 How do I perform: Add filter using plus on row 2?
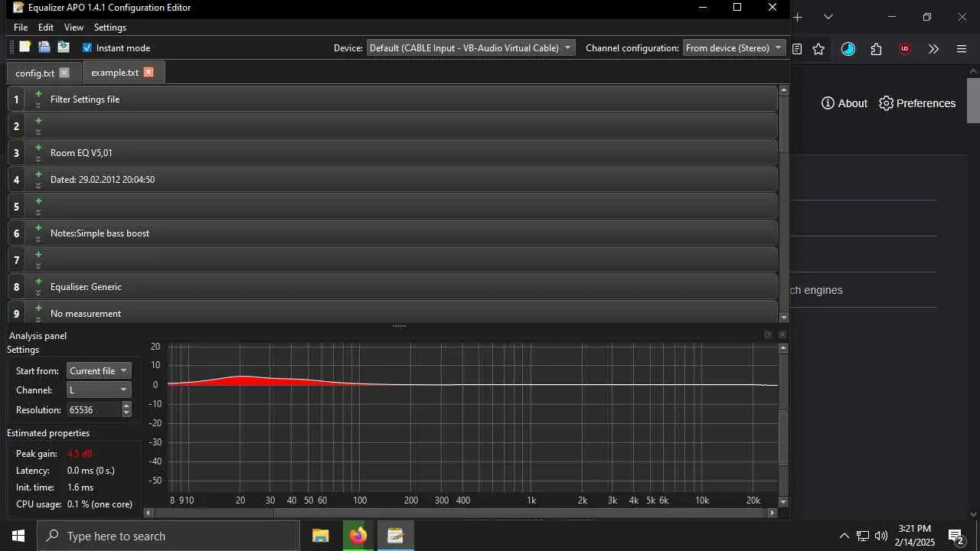coord(38,121)
